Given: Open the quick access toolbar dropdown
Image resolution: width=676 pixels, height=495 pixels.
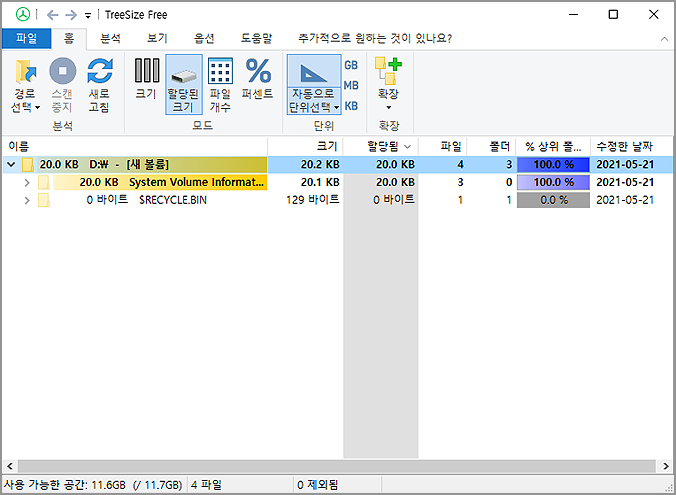Looking at the screenshot, I should 88,16.
